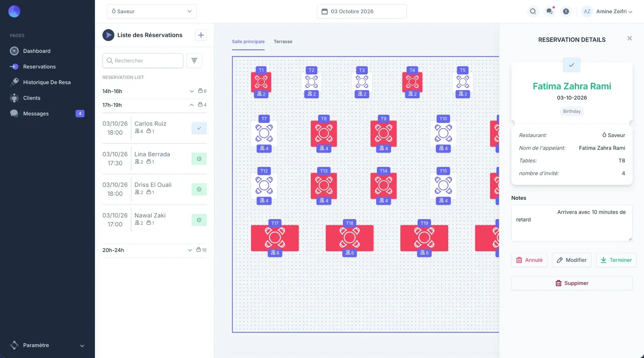This screenshot has height=358, width=644.
Task: Open the 03 Octobre 2026 date picker
Action: 362,11
